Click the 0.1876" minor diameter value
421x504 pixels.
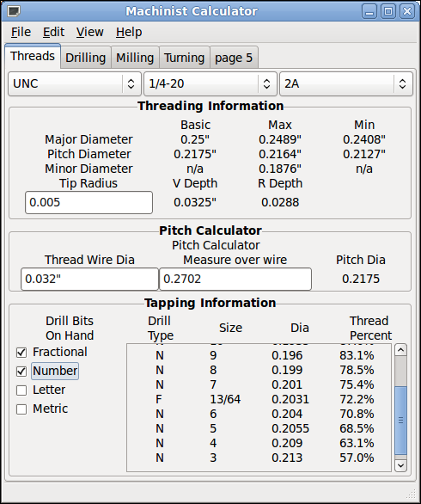(280, 169)
